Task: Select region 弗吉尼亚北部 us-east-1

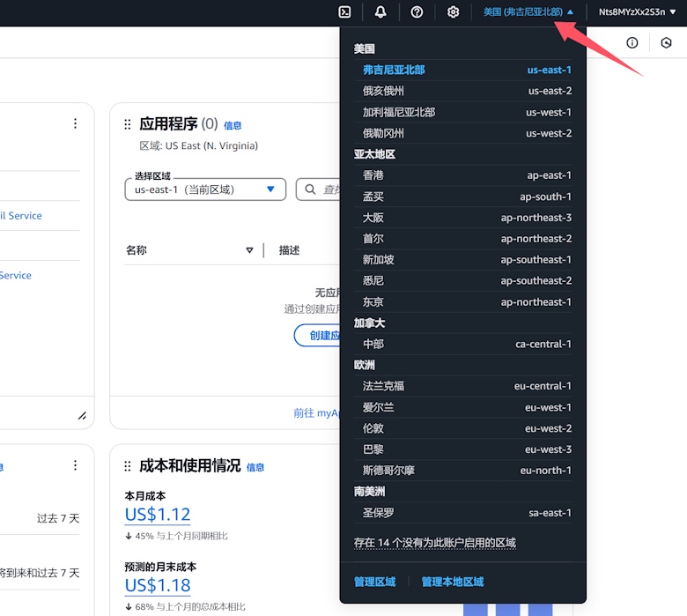Action: (462, 70)
